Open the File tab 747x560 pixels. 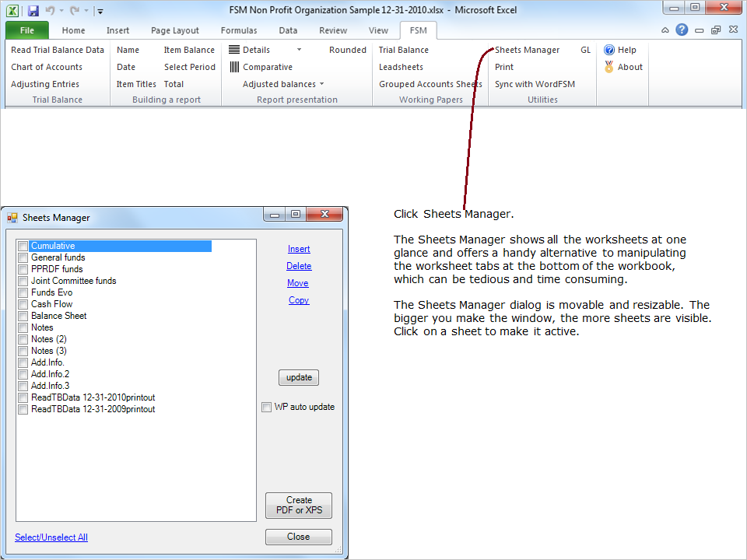pos(27,30)
